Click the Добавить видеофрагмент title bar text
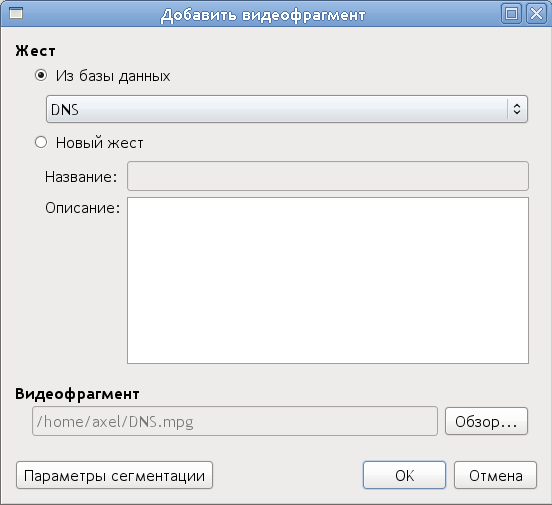 (263, 15)
